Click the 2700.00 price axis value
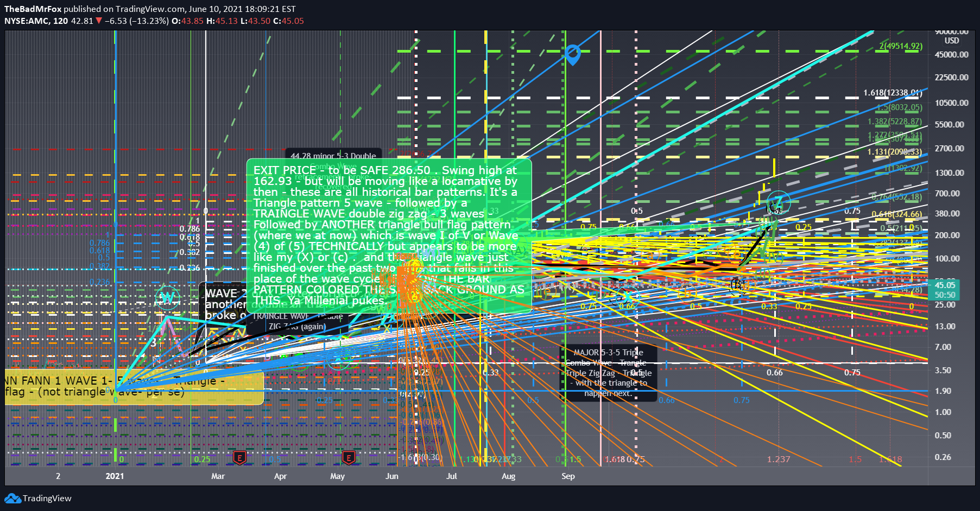 pyautogui.click(x=950, y=148)
